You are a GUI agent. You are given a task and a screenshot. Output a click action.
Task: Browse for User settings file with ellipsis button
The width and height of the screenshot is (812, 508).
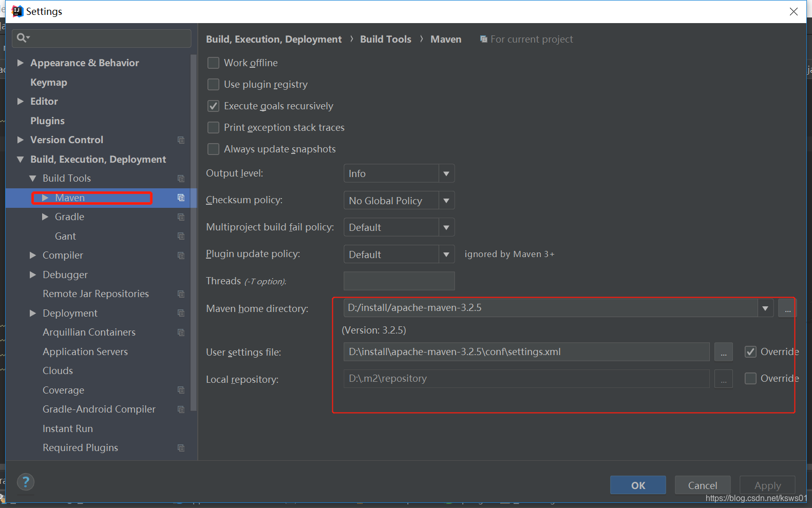coord(723,352)
